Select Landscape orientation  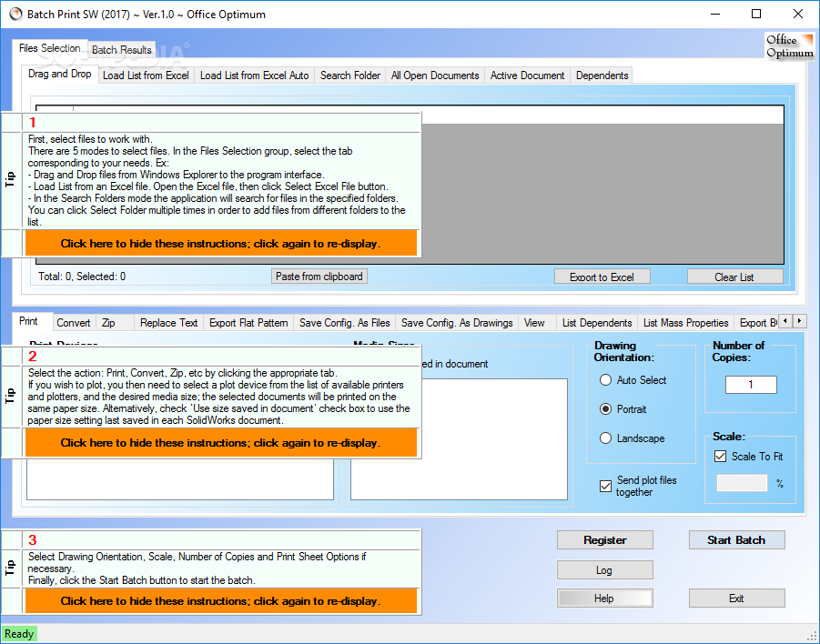pos(633,438)
